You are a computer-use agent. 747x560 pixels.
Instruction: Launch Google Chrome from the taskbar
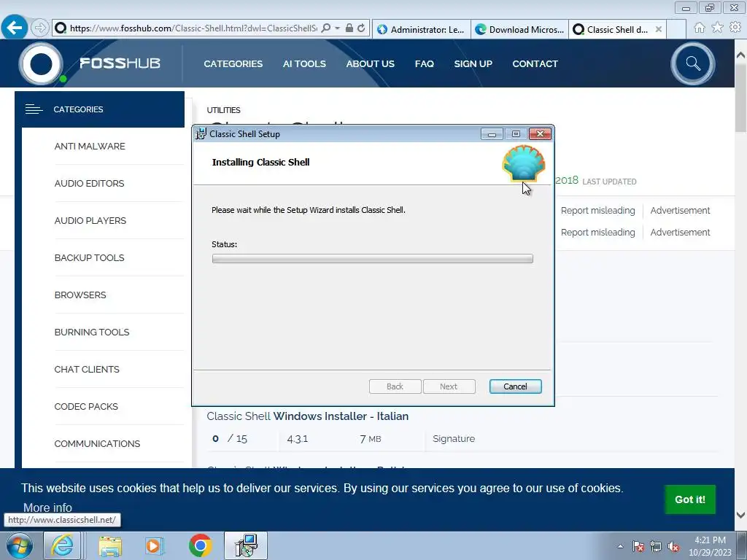[x=200, y=545]
